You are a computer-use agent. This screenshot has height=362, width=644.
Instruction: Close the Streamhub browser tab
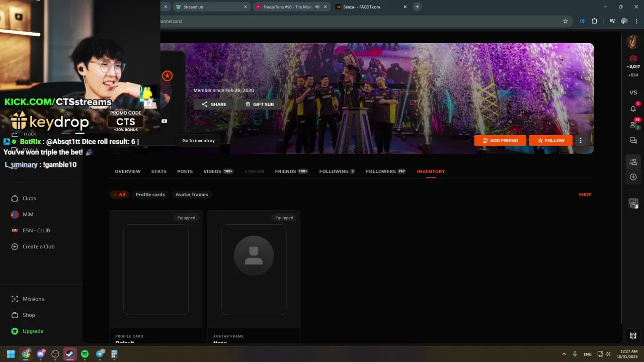tap(246, 7)
